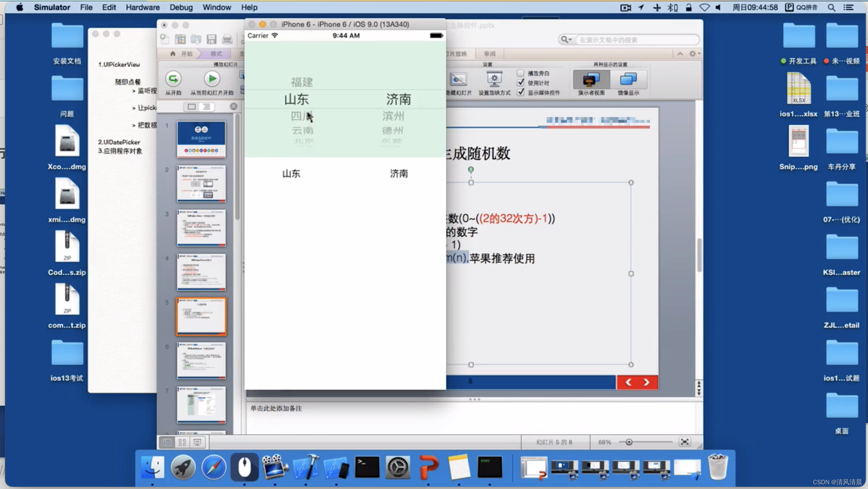The width and height of the screenshot is (868, 489).
Task: Select slide 4 thumbnail
Action: tap(201, 272)
